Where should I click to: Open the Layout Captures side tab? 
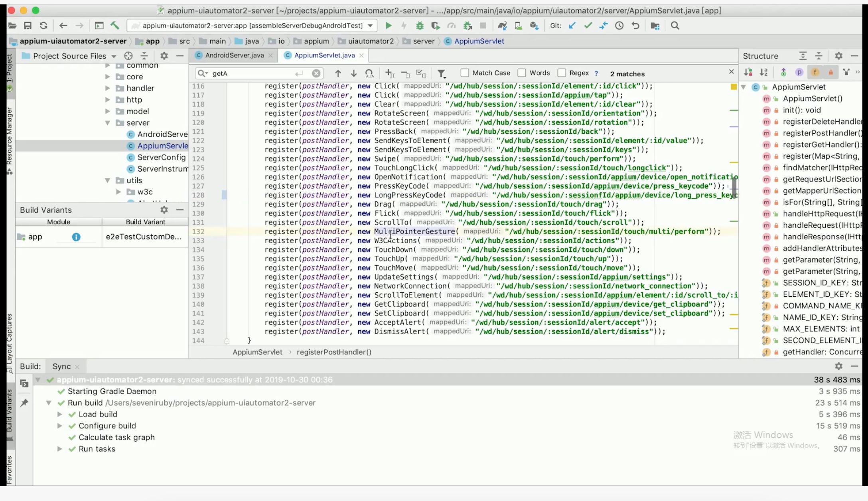point(10,343)
